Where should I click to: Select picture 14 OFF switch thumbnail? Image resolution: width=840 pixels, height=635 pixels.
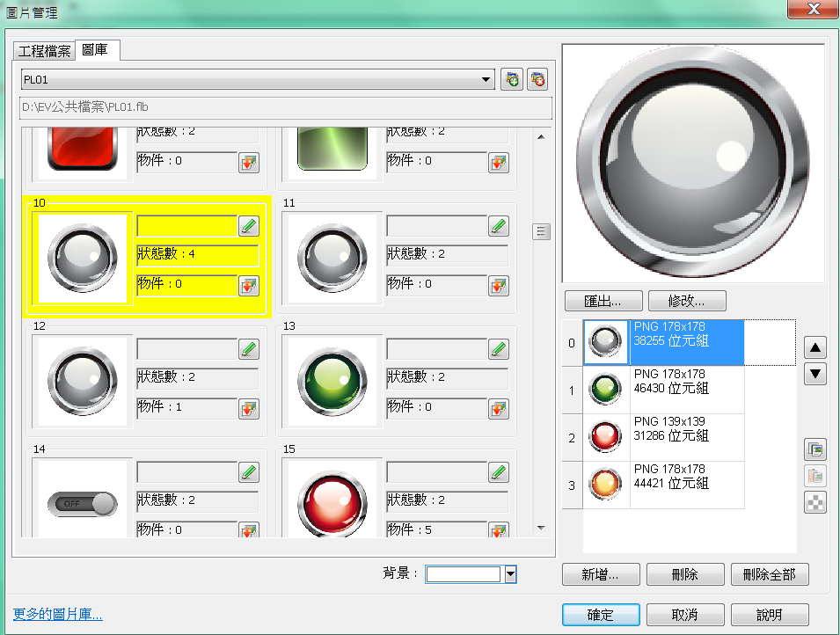(82, 503)
